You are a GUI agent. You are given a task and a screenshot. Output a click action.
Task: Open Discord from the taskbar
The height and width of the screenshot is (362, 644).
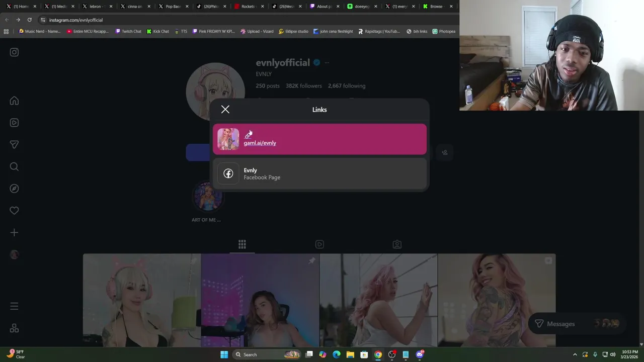pos(420,354)
